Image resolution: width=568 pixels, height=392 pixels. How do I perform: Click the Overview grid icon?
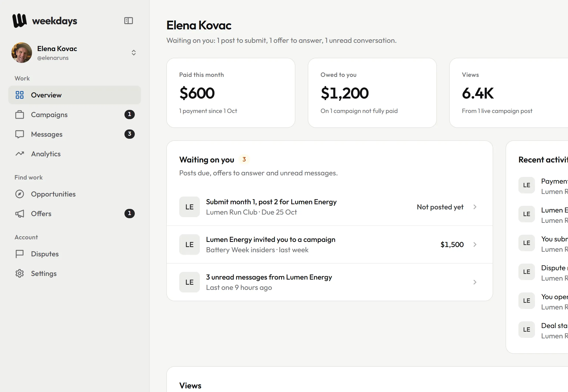20,95
